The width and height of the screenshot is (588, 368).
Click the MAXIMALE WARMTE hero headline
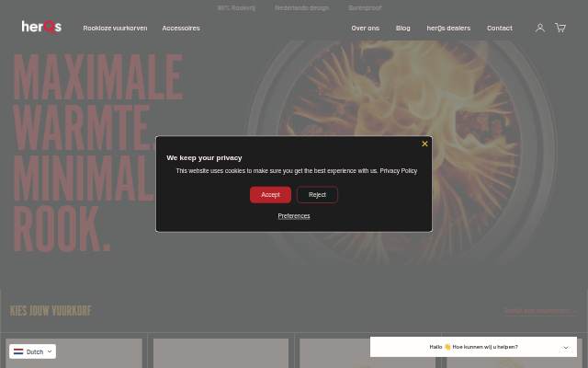[x=98, y=102]
